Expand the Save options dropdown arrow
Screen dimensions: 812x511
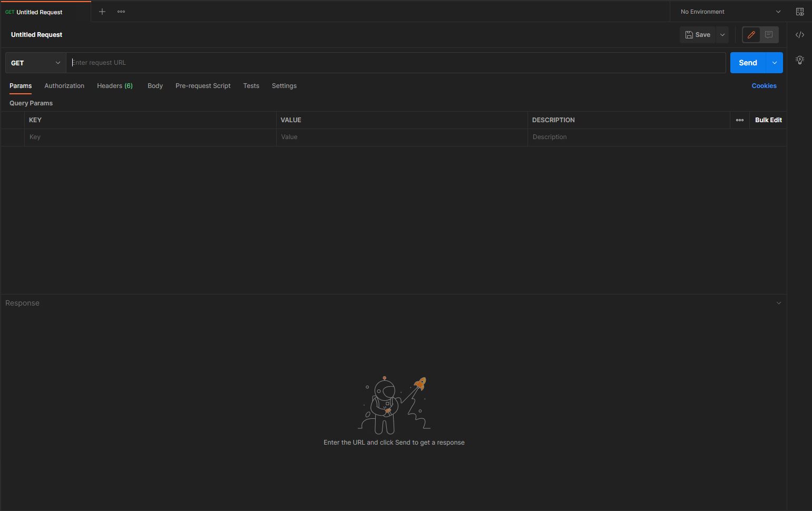722,35
